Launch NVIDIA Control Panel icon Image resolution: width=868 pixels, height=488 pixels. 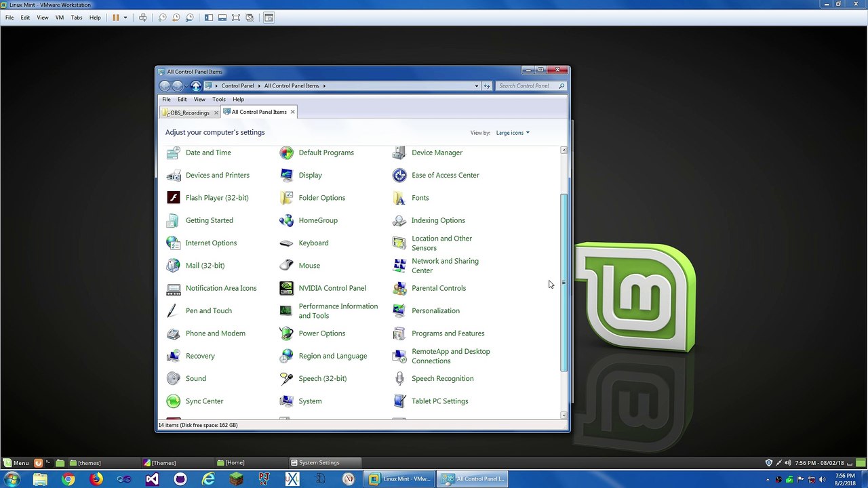[x=287, y=288]
